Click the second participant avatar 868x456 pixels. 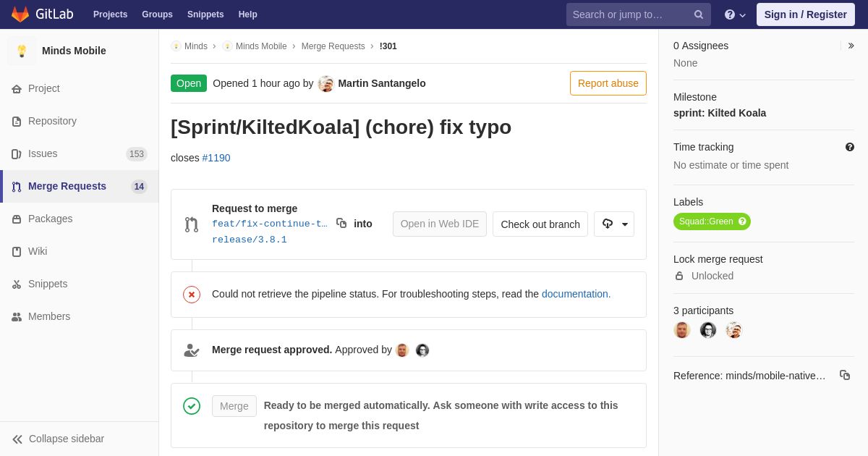click(x=708, y=330)
